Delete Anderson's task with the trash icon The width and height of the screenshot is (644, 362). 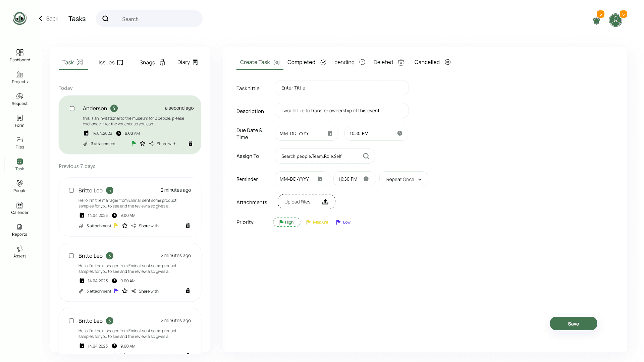191,143
